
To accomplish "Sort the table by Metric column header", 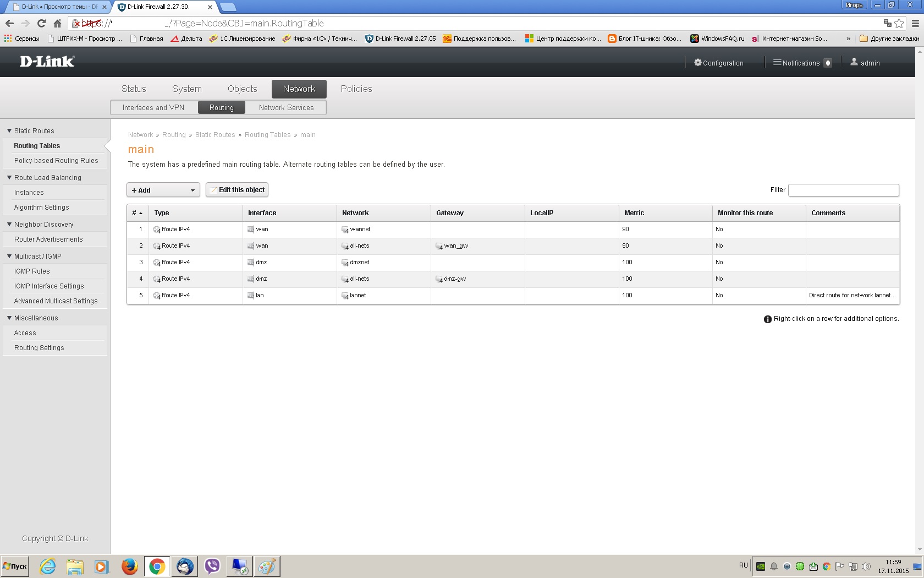I will pos(634,213).
